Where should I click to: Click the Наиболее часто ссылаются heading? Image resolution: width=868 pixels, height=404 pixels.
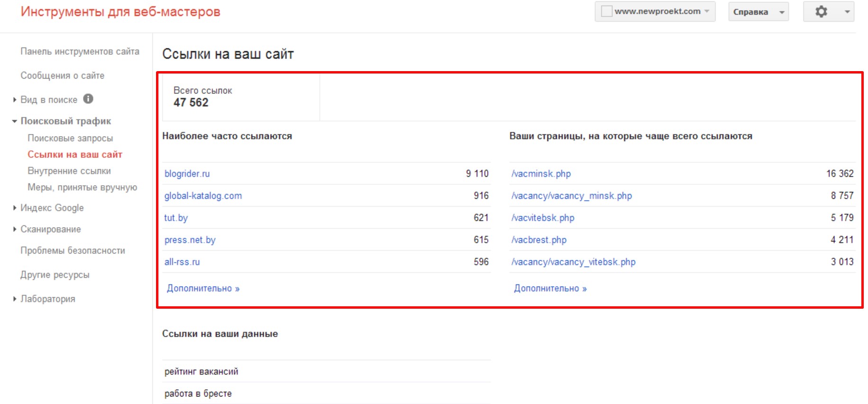[227, 136]
